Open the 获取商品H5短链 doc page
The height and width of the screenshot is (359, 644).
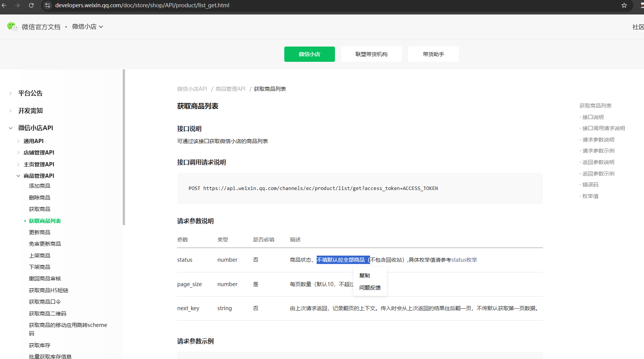tap(49, 291)
